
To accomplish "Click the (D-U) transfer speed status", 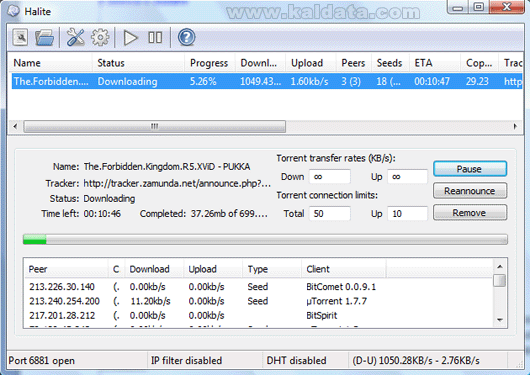I will click(416, 360).
